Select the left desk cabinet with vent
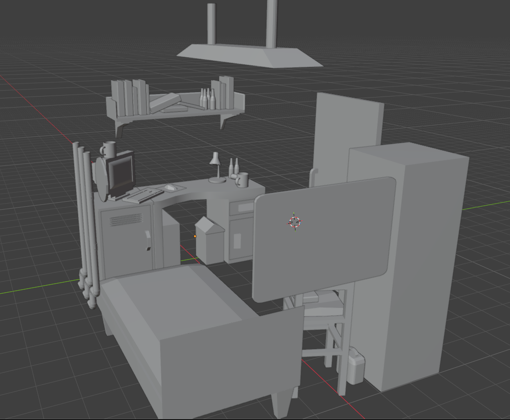Screen dimensions: 510x420 point(125,240)
